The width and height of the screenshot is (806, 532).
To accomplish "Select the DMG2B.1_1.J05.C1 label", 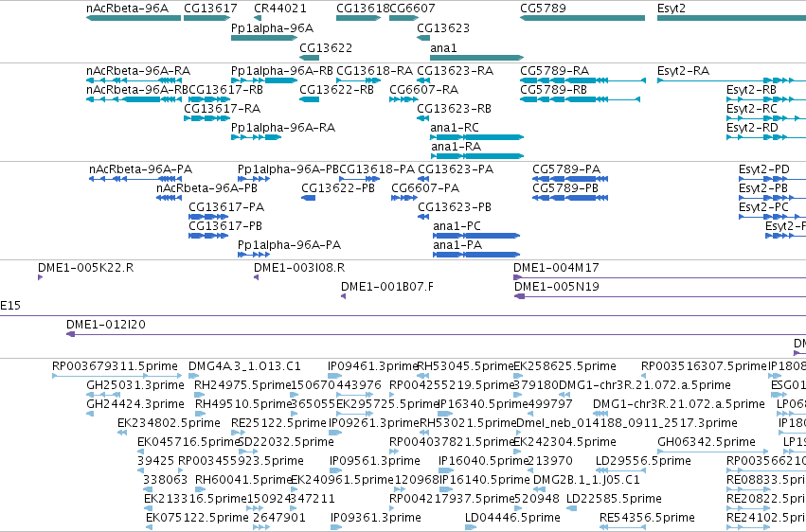I will pyautogui.click(x=586, y=480).
